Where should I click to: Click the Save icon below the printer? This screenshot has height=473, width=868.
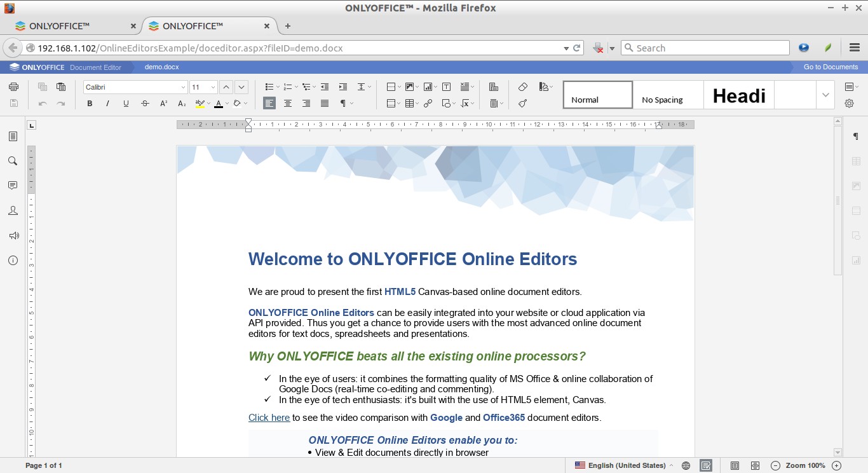coord(14,104)
